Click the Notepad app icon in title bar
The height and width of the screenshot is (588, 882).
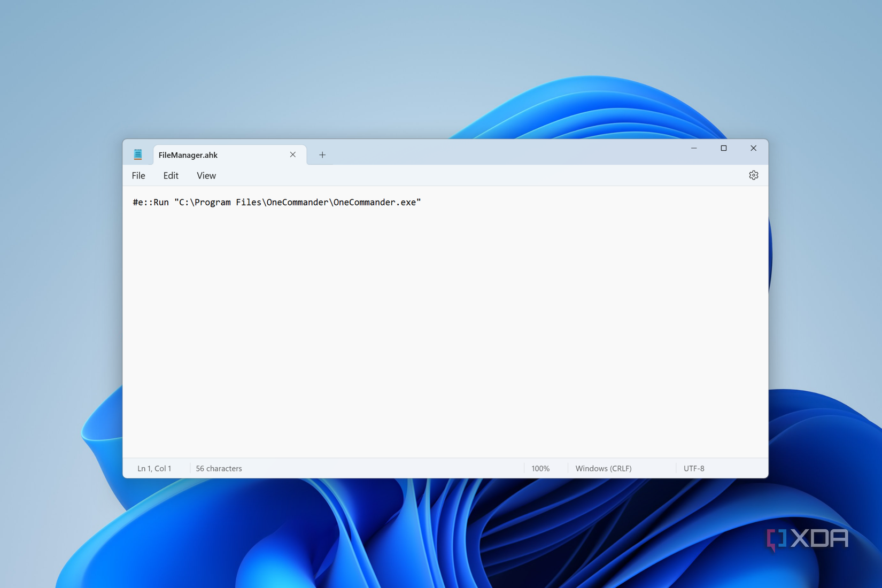tap(138, 154)
